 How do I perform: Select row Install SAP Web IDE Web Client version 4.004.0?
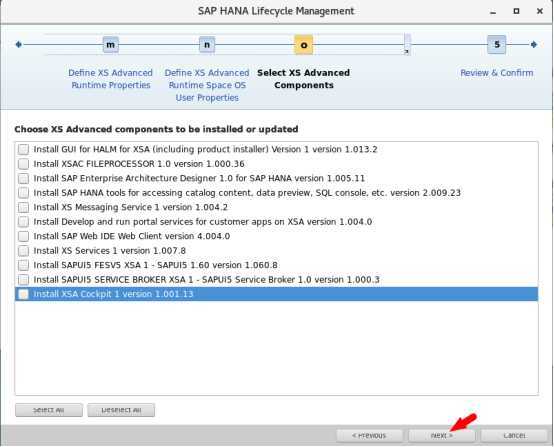(277, 236)
